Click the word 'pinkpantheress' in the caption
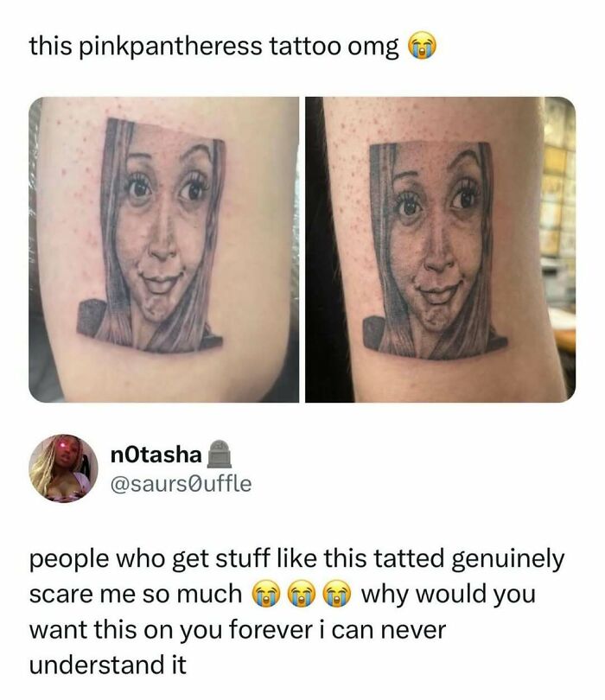The height and width of the screenshot is (700, 605). click(170, 48)
